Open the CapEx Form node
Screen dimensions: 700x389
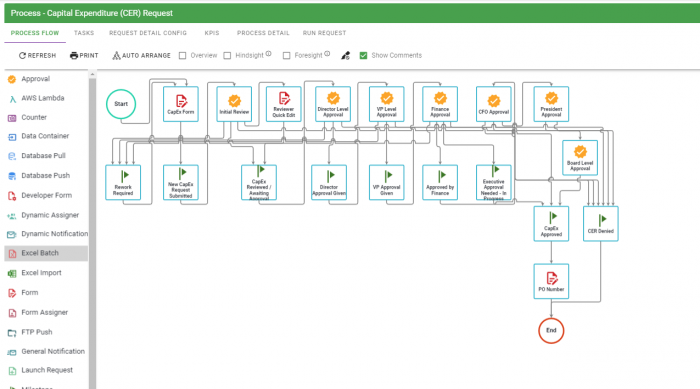pyautogui.click(x=181, y=104)
